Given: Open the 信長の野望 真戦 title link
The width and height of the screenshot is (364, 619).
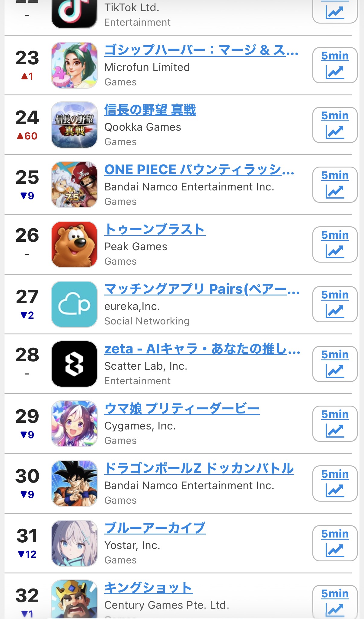Looking at the screenshot, I should [x=150, y=110].
